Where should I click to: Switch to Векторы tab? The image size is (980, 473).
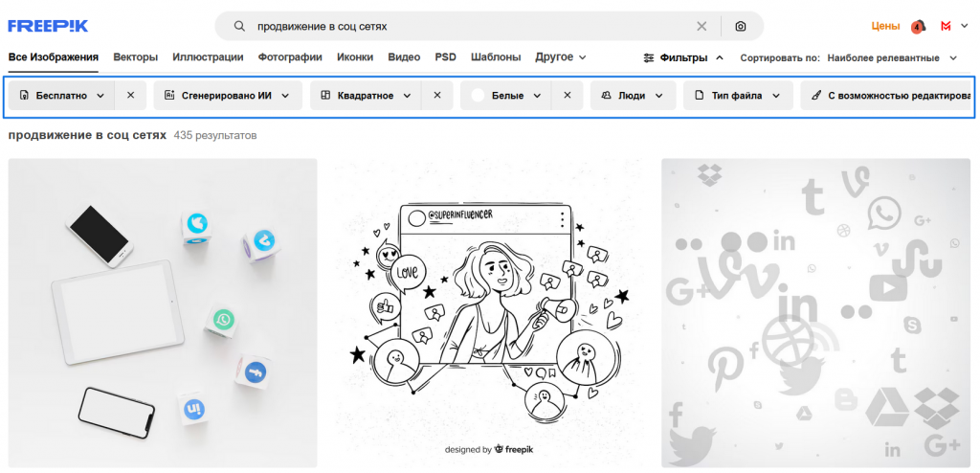pyautogui.click(x=136, y=57)
